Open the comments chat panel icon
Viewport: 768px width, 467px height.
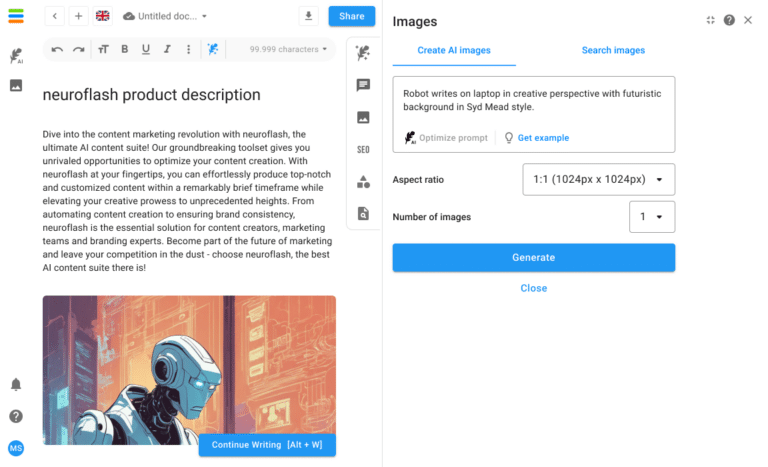tap(363, 85)
